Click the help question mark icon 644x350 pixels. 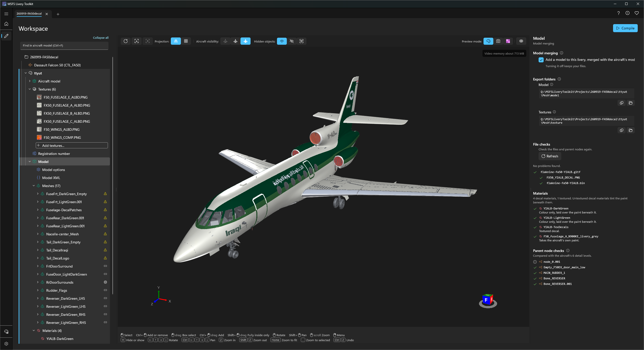point(619,13)
